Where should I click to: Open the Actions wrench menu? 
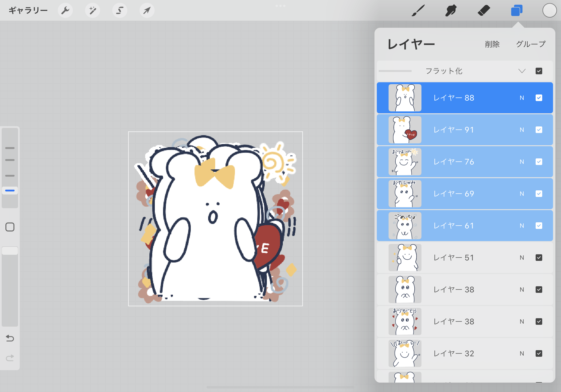tap(65, 11)
